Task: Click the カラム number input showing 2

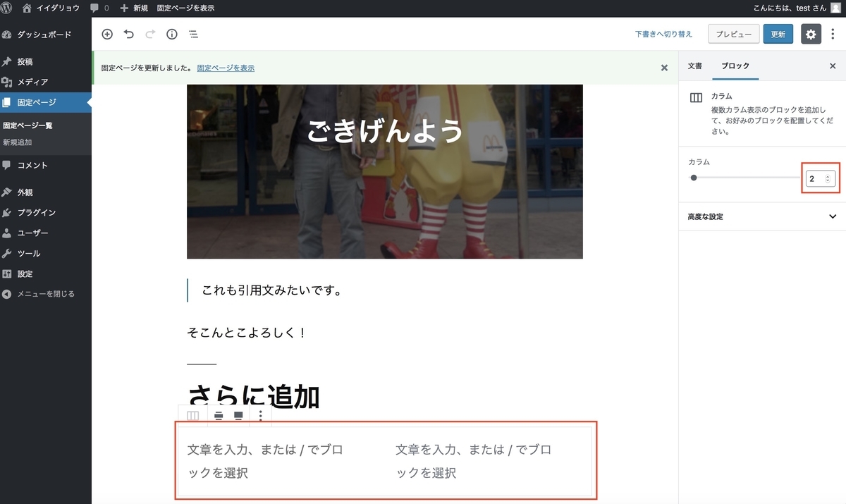Action: coord(821,179)
